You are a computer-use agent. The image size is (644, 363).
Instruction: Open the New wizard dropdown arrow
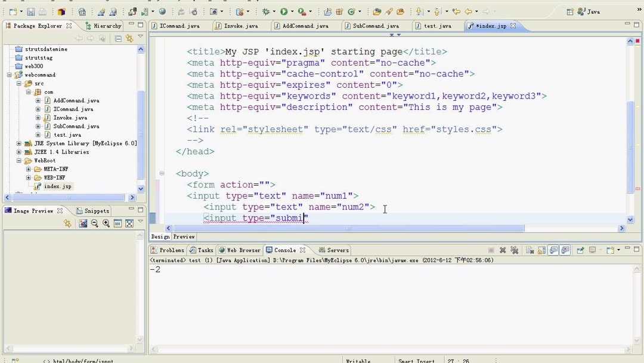click(x=21, y=11)
